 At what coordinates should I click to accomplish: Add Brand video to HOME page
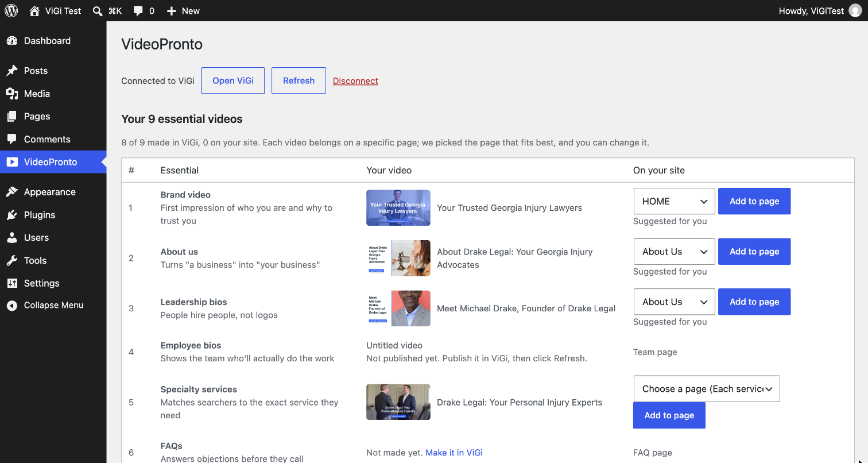tap(754, 201)
